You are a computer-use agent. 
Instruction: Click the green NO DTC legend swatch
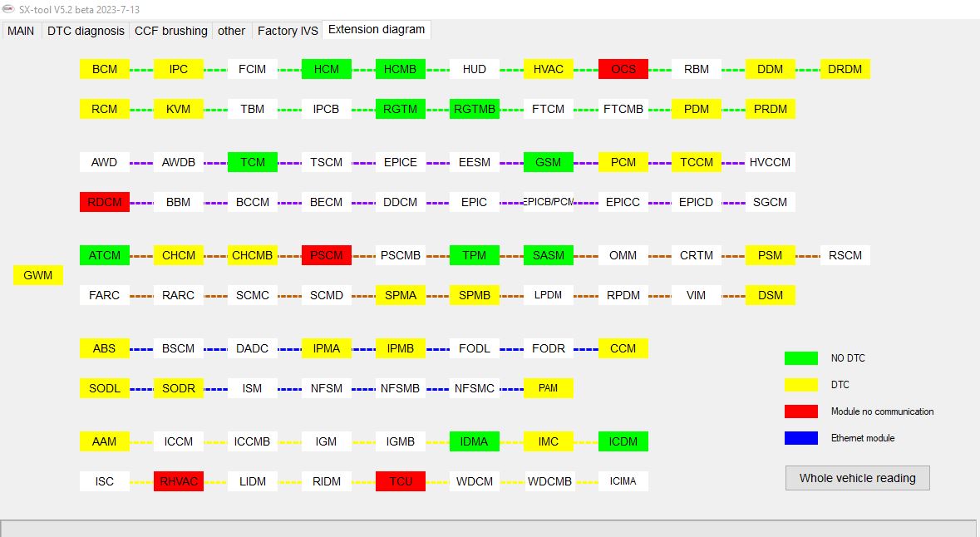pos(800,358)
